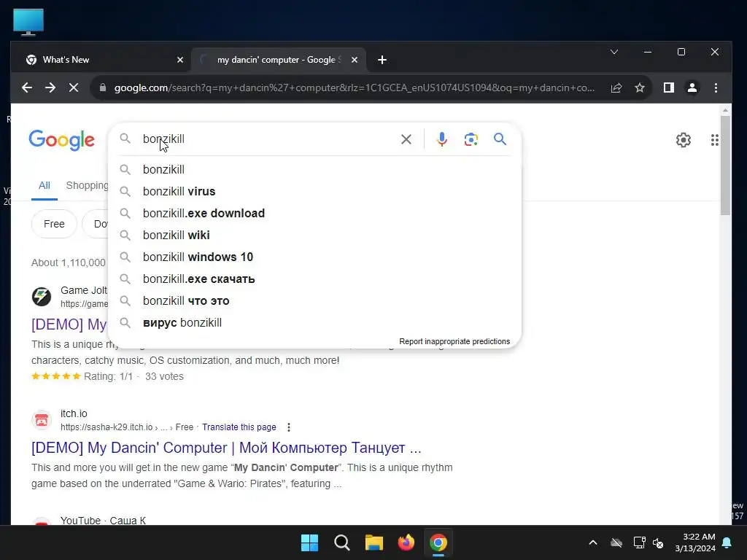The width and height of the screenshot is (747, 560).
Task: Choose suggestion bonzikill.exe download
Action: [315, 214]
